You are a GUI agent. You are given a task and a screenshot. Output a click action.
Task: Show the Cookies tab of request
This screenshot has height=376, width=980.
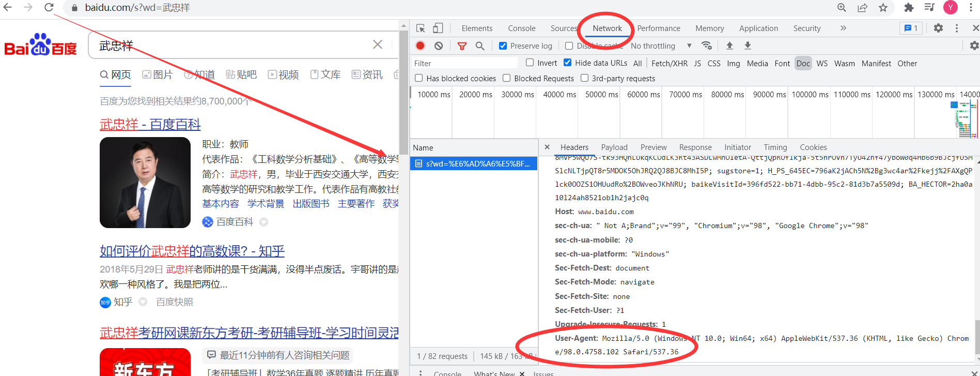point(813,147)
